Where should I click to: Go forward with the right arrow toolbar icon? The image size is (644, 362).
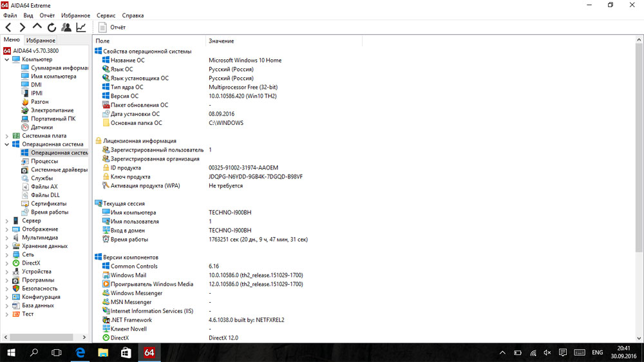23,28
